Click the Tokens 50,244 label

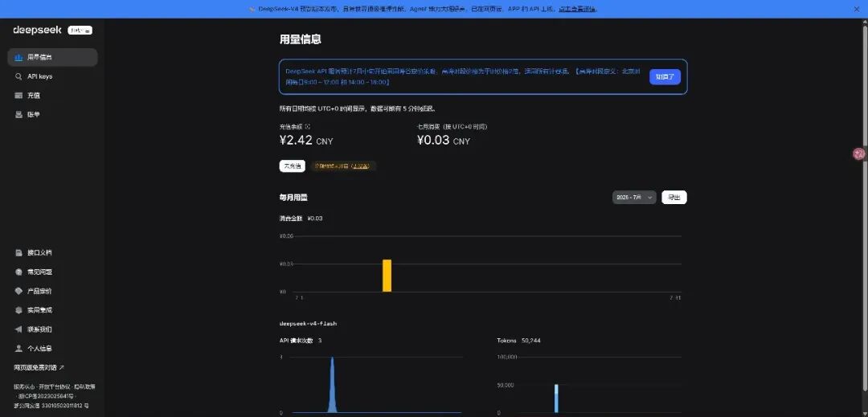pyautogui.click(x=518, y=341)
